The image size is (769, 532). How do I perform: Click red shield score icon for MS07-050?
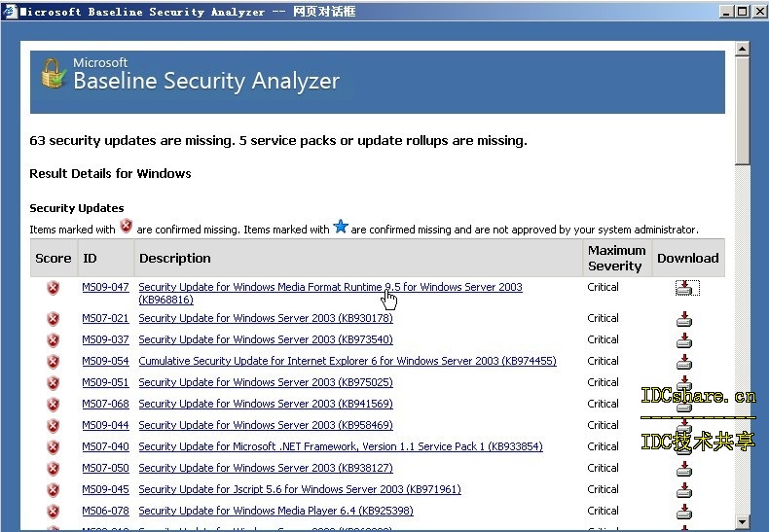(53, 469)
